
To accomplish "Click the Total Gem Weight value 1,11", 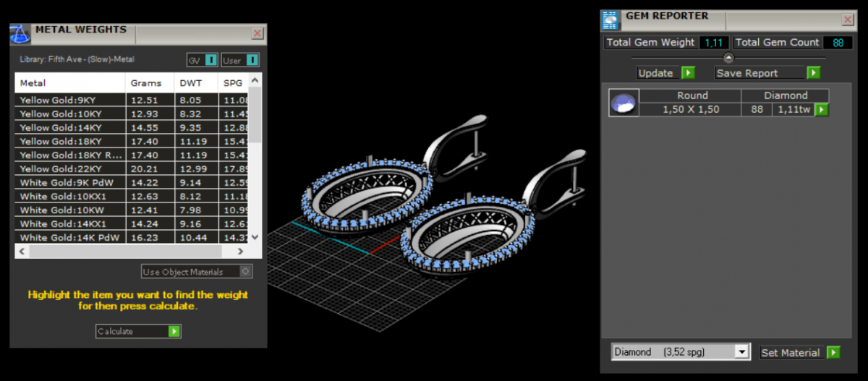I will coord(715,43).
